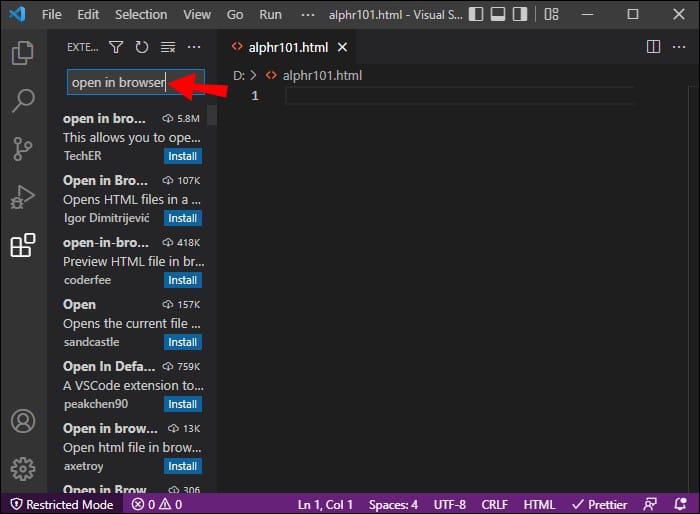Click the Extensions icon in activity bar
700x514 pixels.
click(22, 246)
